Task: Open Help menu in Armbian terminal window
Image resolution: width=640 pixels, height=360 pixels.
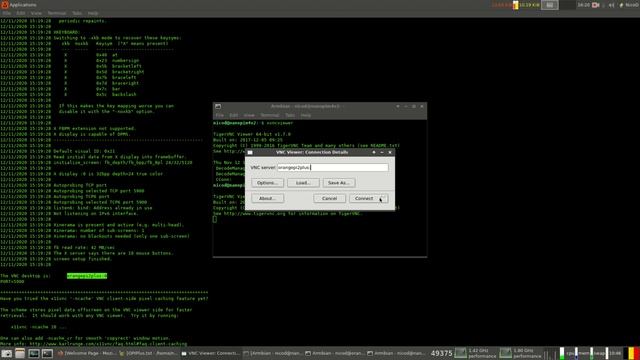Action: 306,115
